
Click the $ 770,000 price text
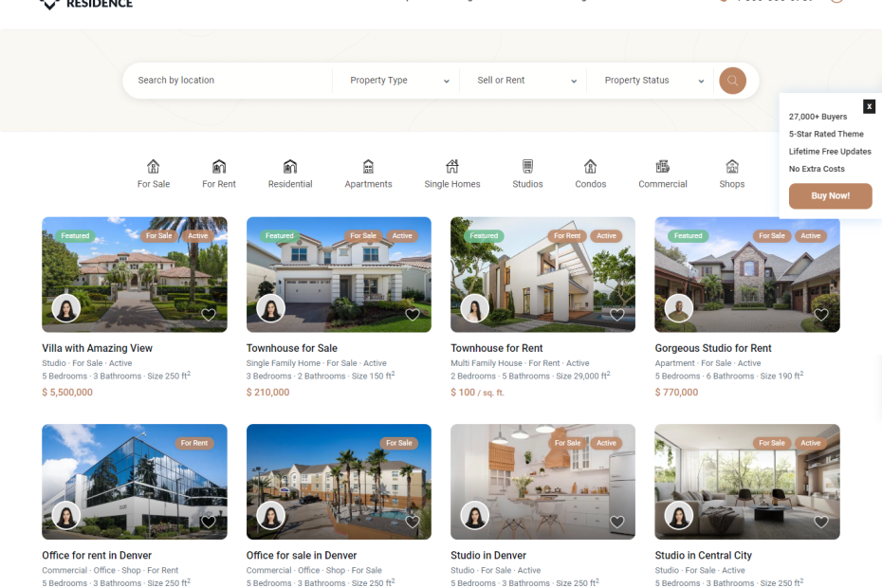coord(676,393)
